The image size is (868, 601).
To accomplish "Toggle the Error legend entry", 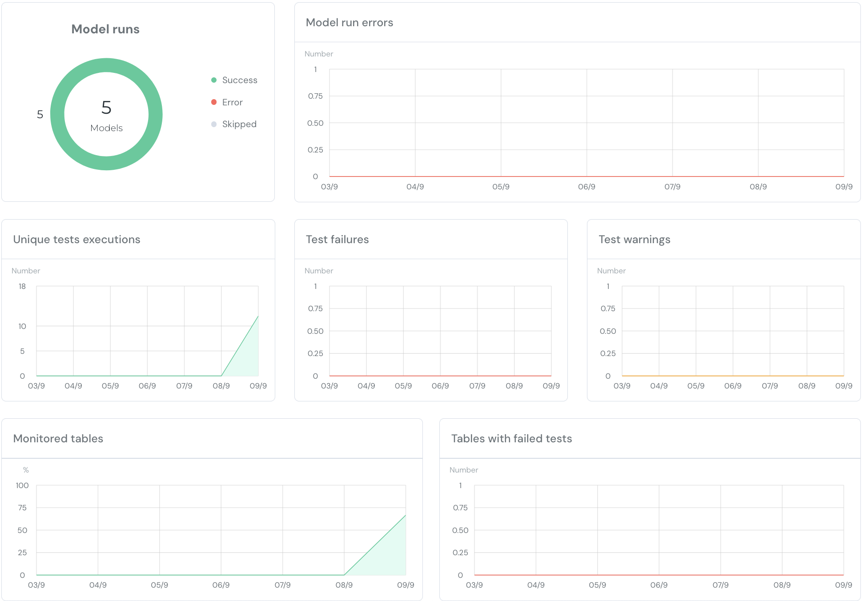I will pos(232,102).
